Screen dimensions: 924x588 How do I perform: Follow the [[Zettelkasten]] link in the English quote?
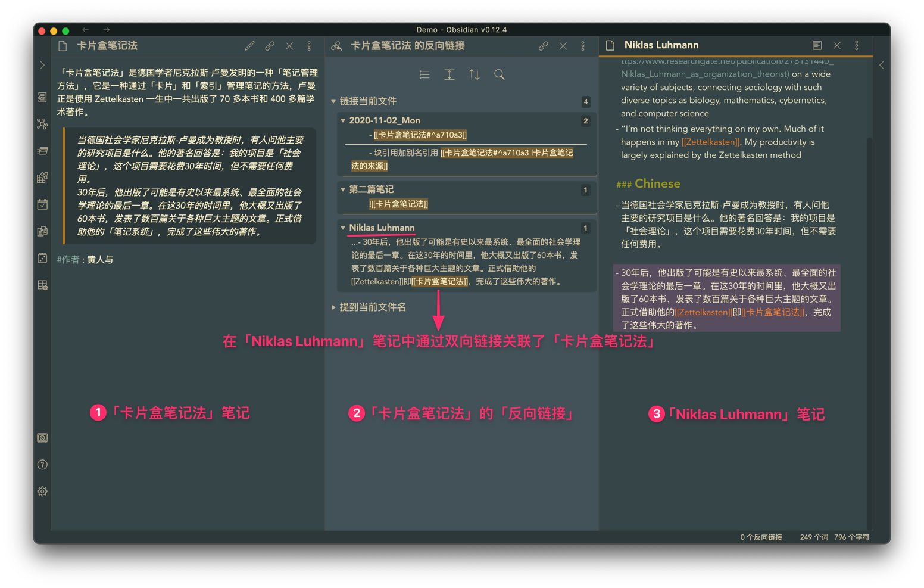click(x=711, y=142)
